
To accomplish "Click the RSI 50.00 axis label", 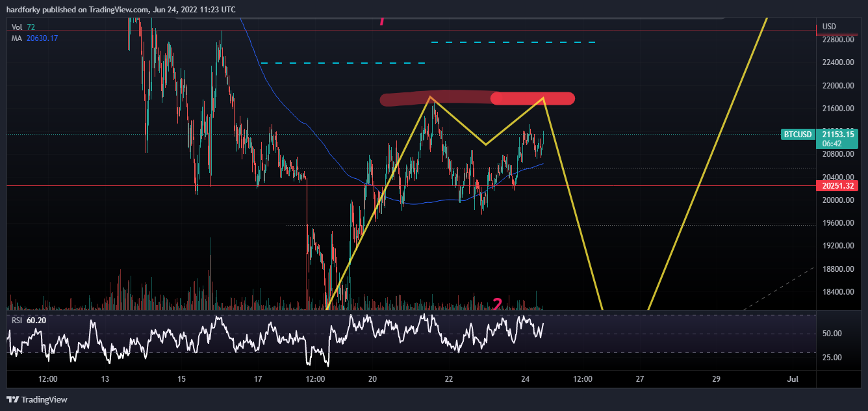I will 832,334.
